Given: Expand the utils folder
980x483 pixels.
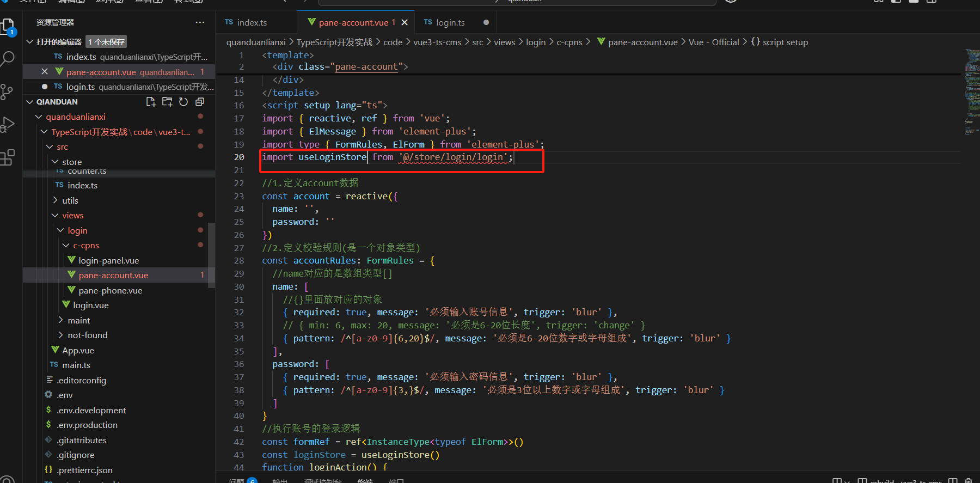Looking at the screenshot, I should [55, 200].
